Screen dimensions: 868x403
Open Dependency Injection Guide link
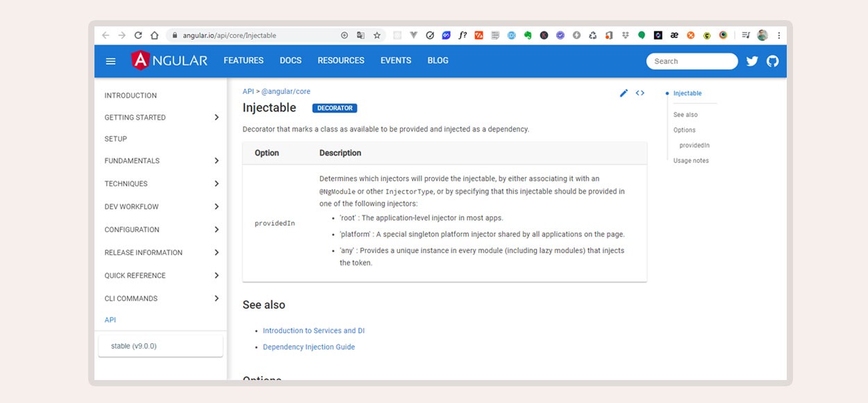[x=309, y=347]
